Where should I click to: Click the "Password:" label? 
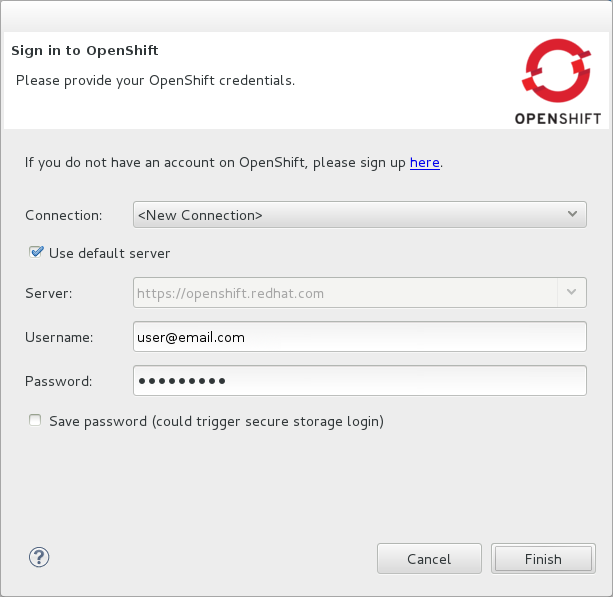(x=58, y=381)
